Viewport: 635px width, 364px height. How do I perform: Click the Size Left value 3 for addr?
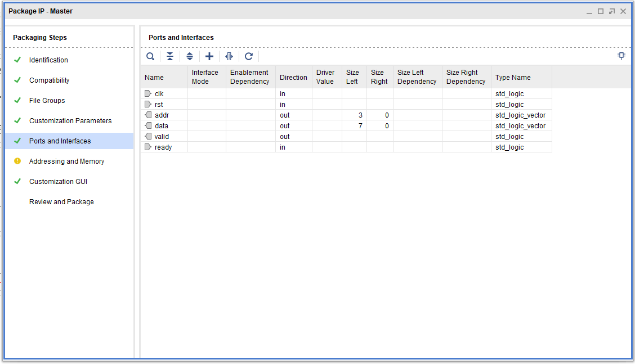(360, 115)
